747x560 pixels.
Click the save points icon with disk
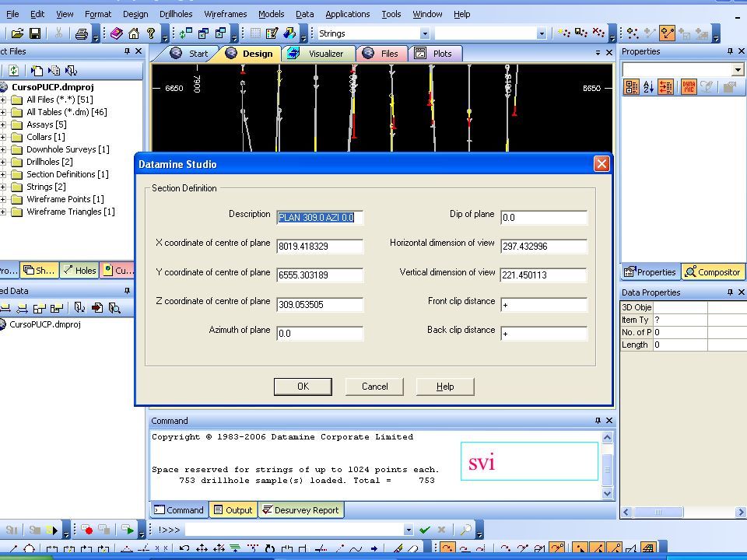pos(581,33)
